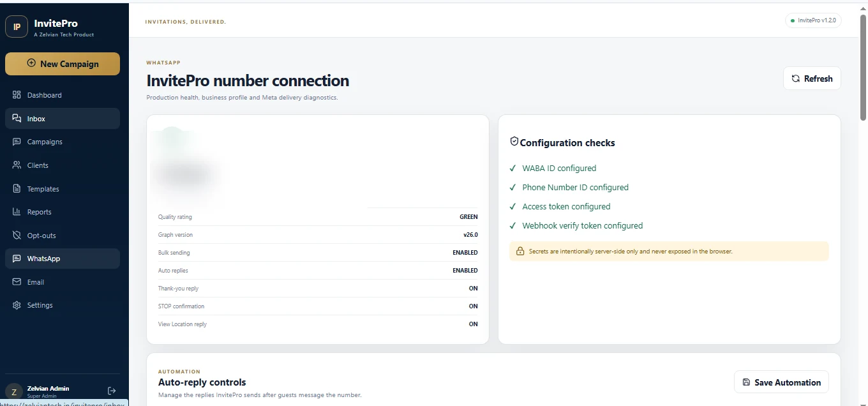Click the Auto-reply controls heading
868x406 pixels.
coord(202,382)
